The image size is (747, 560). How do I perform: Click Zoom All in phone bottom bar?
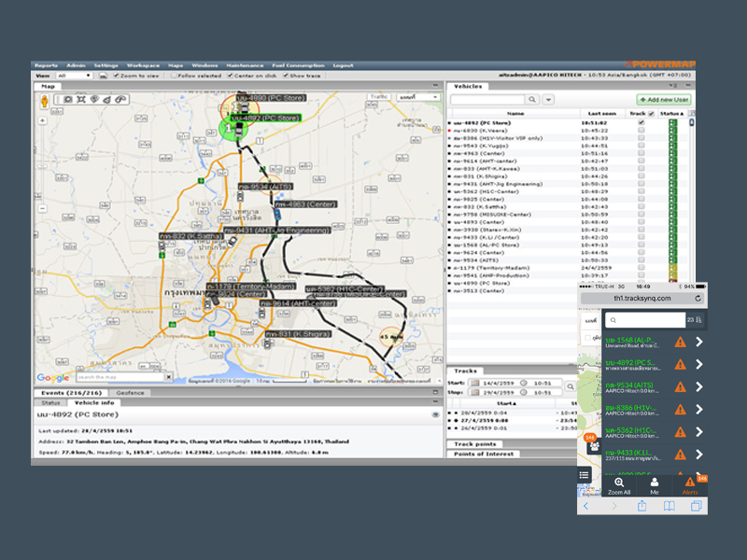click(619, 486)
